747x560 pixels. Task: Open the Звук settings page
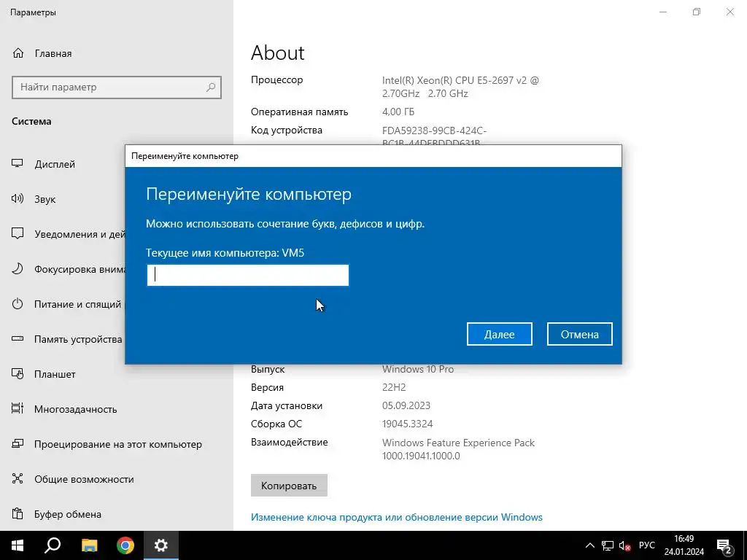(x=44, y=199)
